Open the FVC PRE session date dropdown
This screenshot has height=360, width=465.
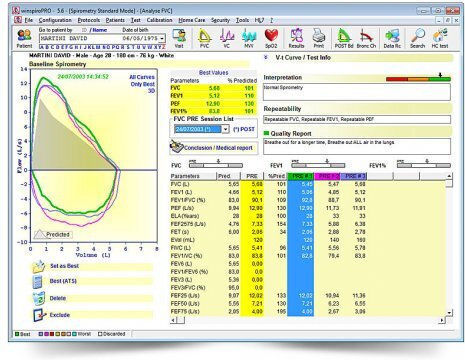[226, 129]
